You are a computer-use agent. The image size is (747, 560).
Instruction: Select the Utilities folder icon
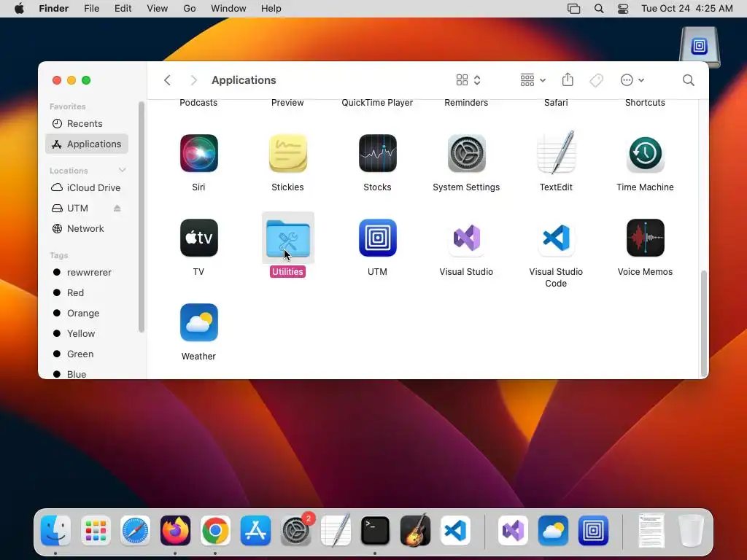click(x=287, y=238)
